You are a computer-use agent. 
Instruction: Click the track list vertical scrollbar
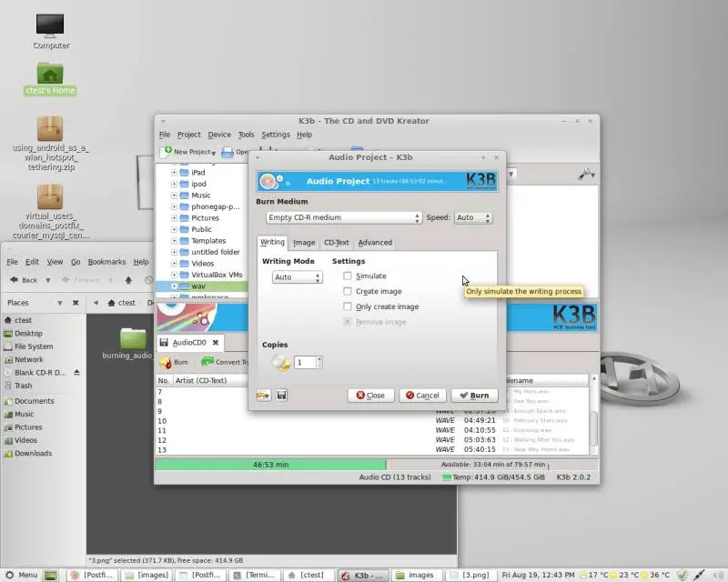[593, 414]
